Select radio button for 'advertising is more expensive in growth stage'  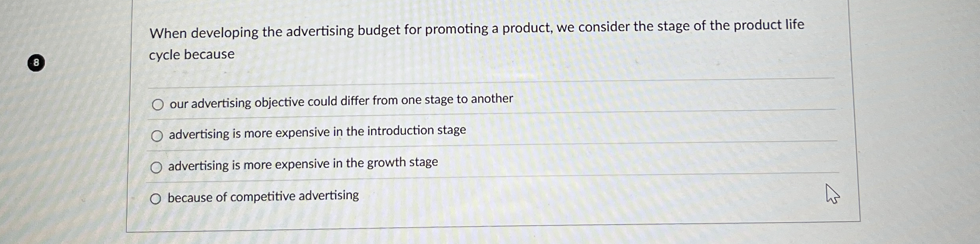point(158,167)
